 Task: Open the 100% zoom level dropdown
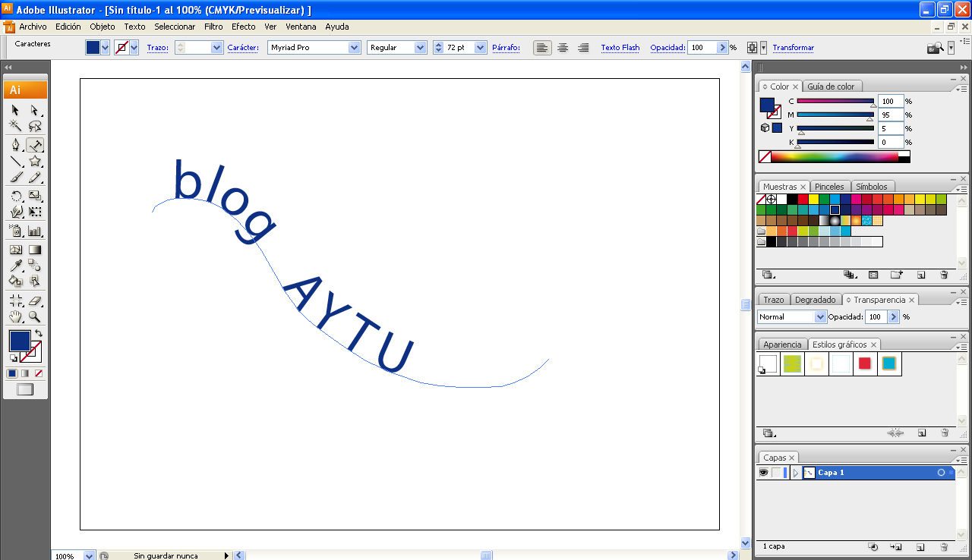(x=89, y=555)
